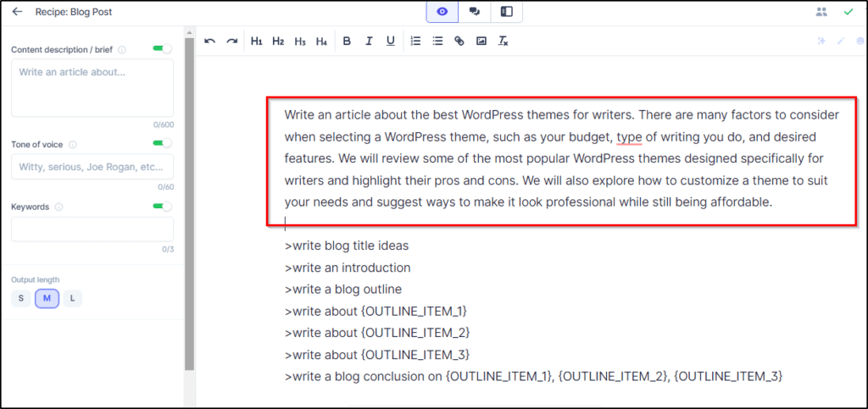
Task: Click '>write about {OUTLINE_ITEM_1}' line
Action: coord(376,311)
